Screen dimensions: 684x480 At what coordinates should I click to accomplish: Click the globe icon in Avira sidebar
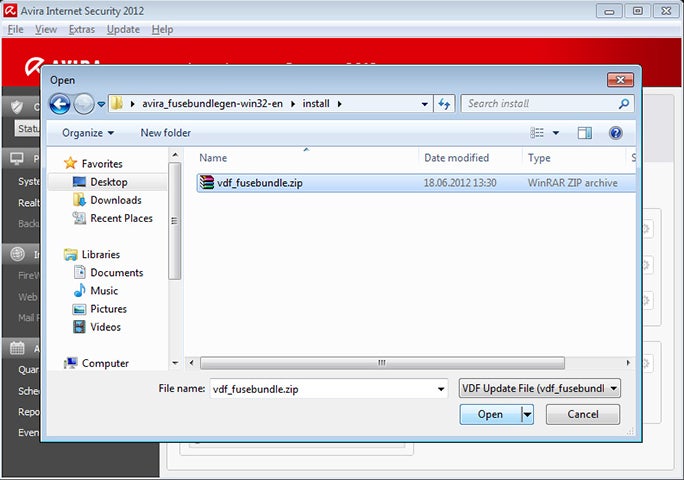click(17, 254)
